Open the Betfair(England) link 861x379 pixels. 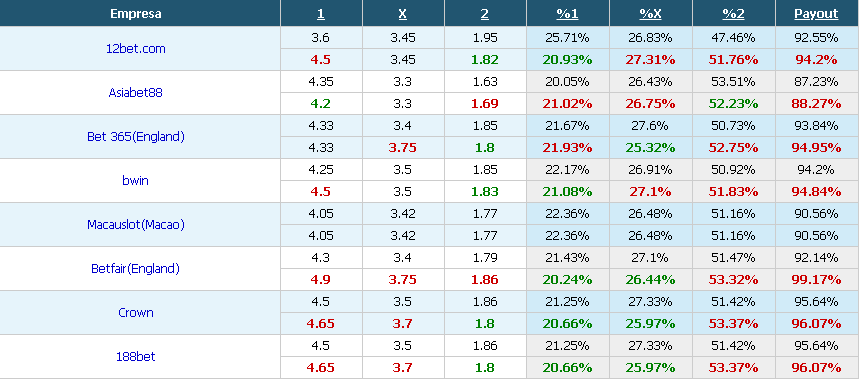[x=136, y=269]
